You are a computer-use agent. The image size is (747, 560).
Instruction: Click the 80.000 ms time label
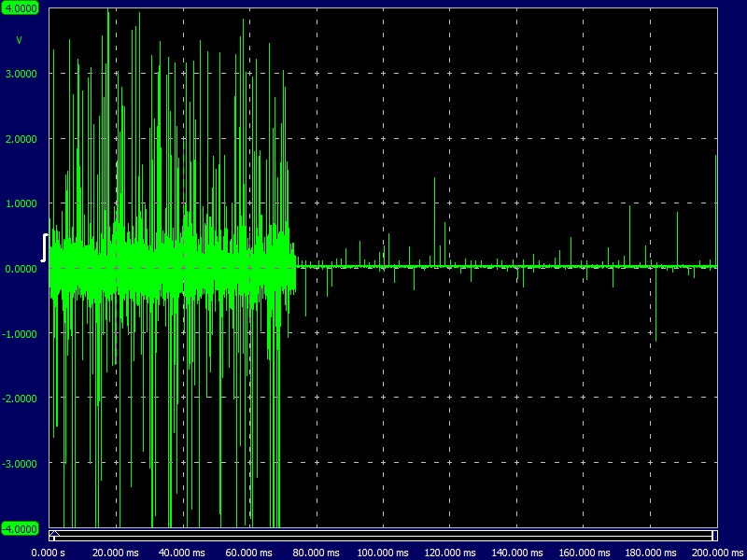click(316, 553)
